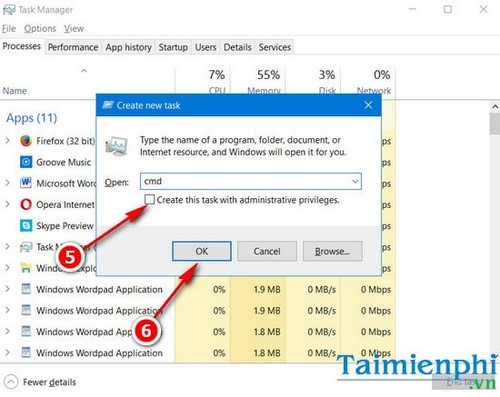Expand the Windows Explorer process group
The height and width of the screenshot is (397, 500).
point(7,268)
